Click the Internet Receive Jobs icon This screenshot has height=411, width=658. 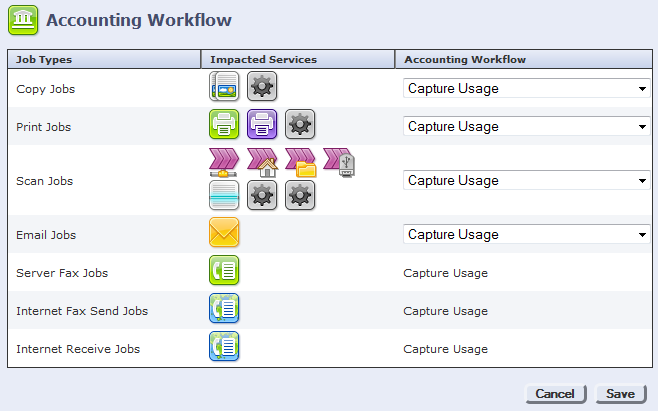224,348
